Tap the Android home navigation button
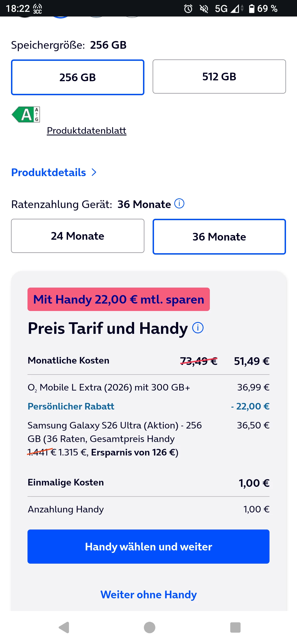Image resolution: width=297 pixels, height=644 pixels. point(149,627)
